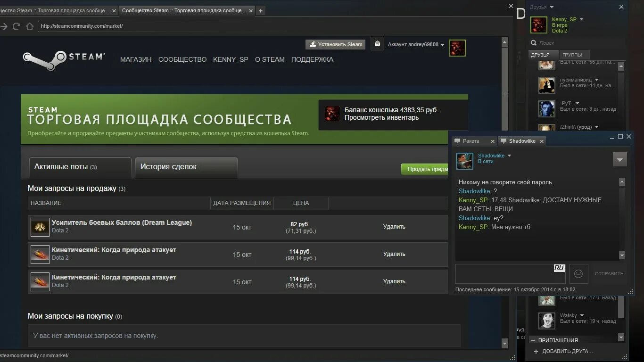Open Watsky friend avatar
This screenshot has height=362, width=644.
tap(547, 321)
